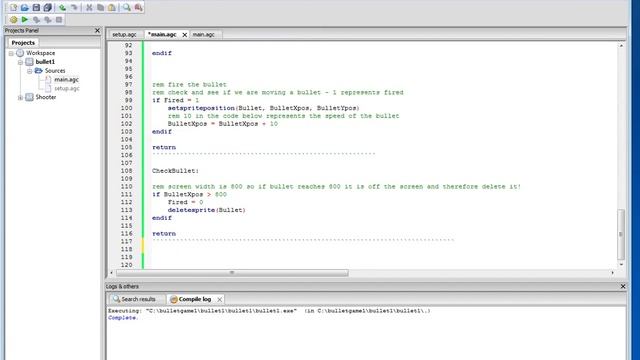
Task: Click line number 100 in gutter
Action: (127, 108)
